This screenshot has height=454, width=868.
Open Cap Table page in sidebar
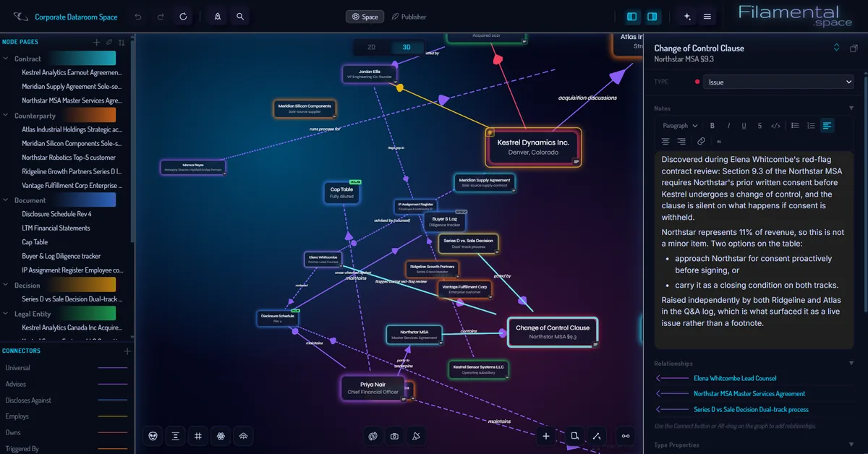point(35,242)
